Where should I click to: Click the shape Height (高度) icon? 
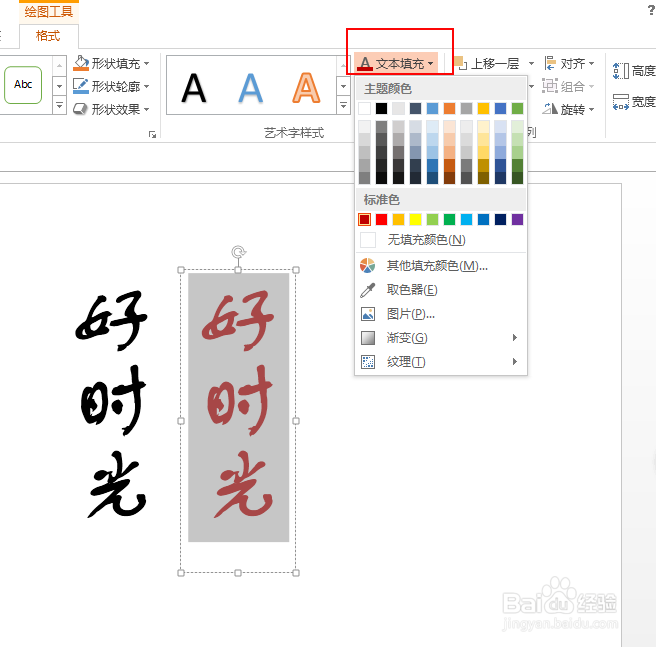pyautogui.click(x=621, y=71)
